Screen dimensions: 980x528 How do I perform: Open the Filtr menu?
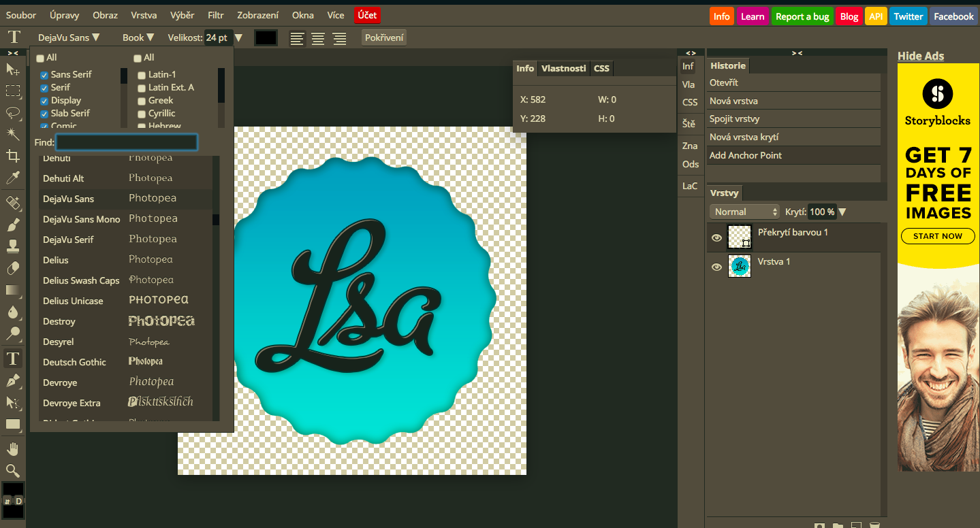coord(216,15)
